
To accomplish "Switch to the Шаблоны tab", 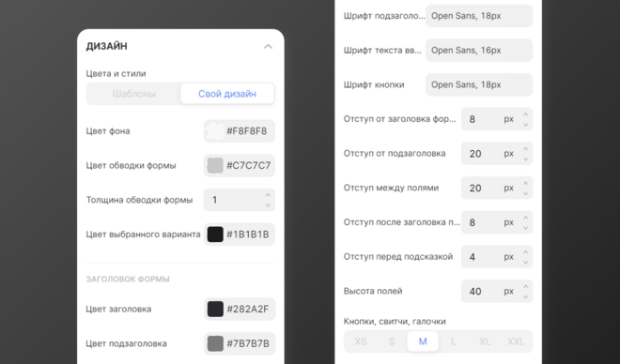I will pyautogui.click(x=134, y=94).
